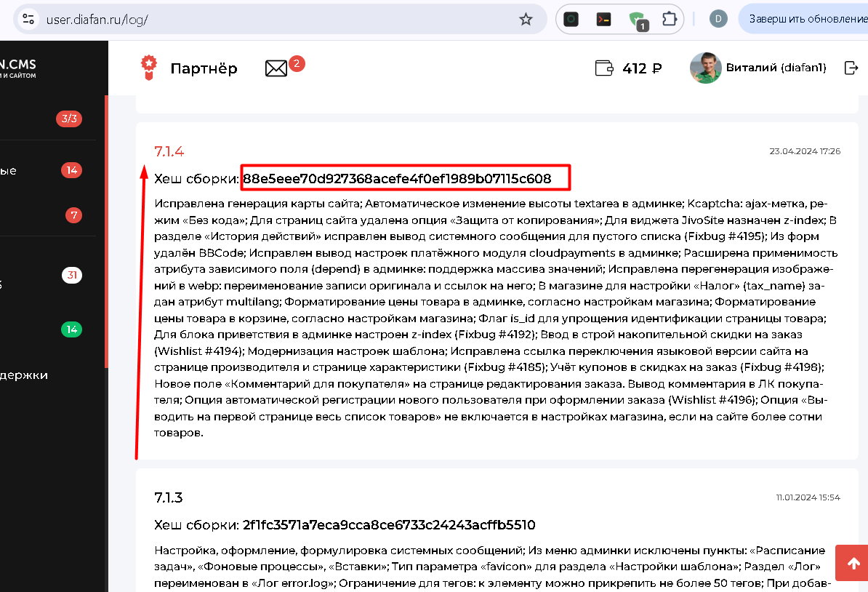Image resolution: width=868 pixels, height=592 pixels.
Task: Click the address bar URL user.diafan.ru/log/
Action: click(x=97, y=20)
